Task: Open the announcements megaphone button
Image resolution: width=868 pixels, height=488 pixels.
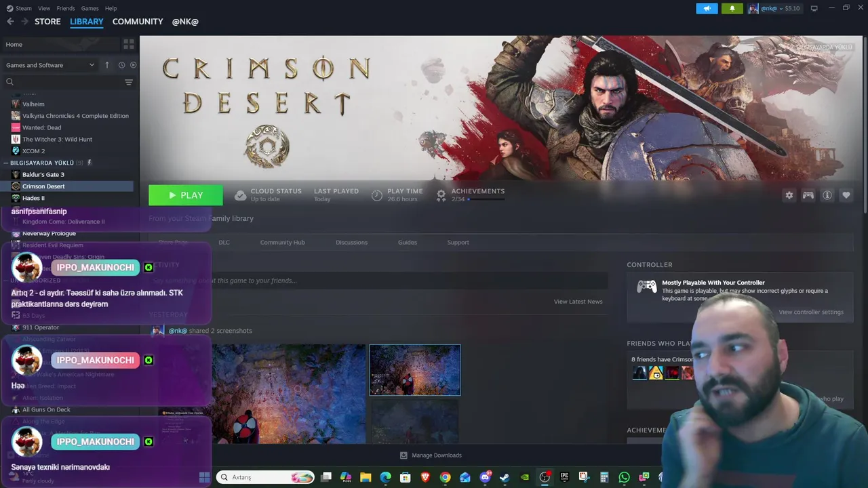Action: [x=707, y=8]
